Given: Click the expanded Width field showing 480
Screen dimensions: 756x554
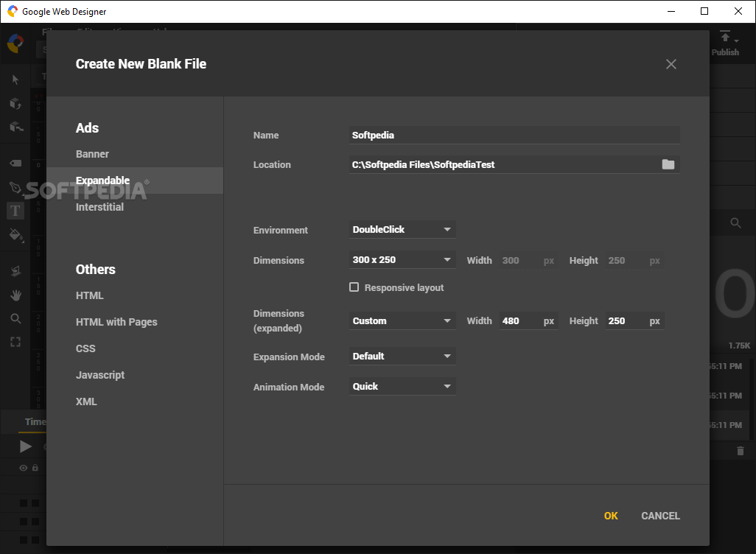Looking at the screenshot, I should [x=528, y=320].
